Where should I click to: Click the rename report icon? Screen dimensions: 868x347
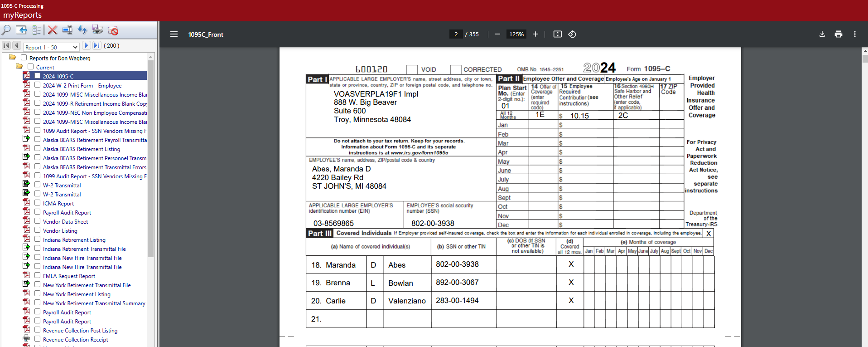[68, 30]
